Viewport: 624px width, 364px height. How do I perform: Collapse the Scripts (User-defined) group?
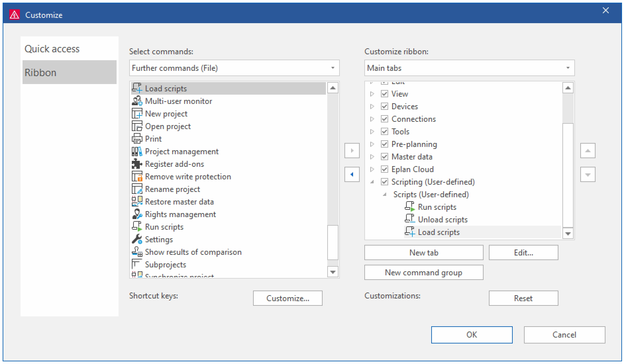coord(385,194)
